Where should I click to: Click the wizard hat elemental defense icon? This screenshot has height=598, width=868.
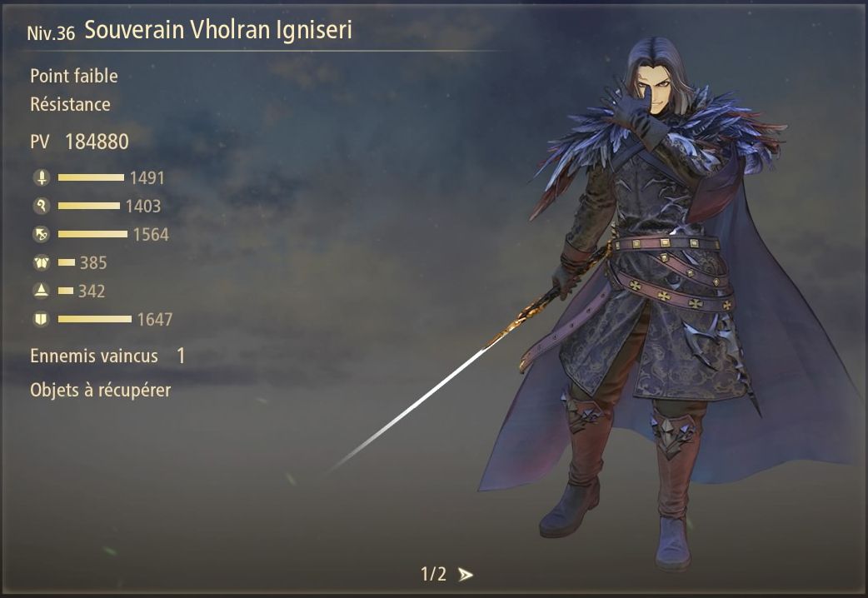42,291
